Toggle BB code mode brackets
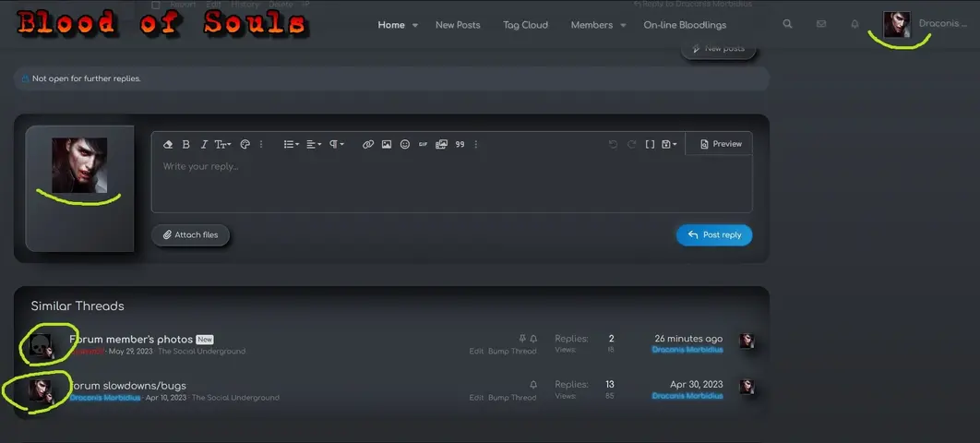The height and width of the screenshot is (443, 980). pos(650,144)
